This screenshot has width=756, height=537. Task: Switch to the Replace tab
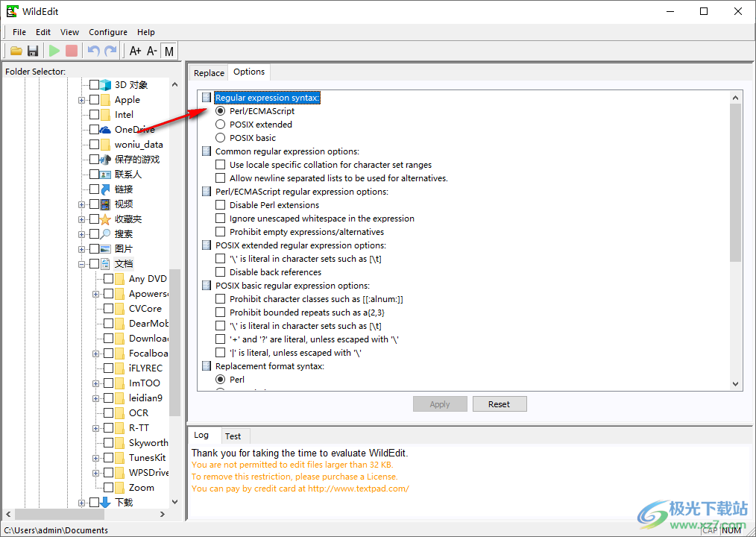click(x=209, y=73)
